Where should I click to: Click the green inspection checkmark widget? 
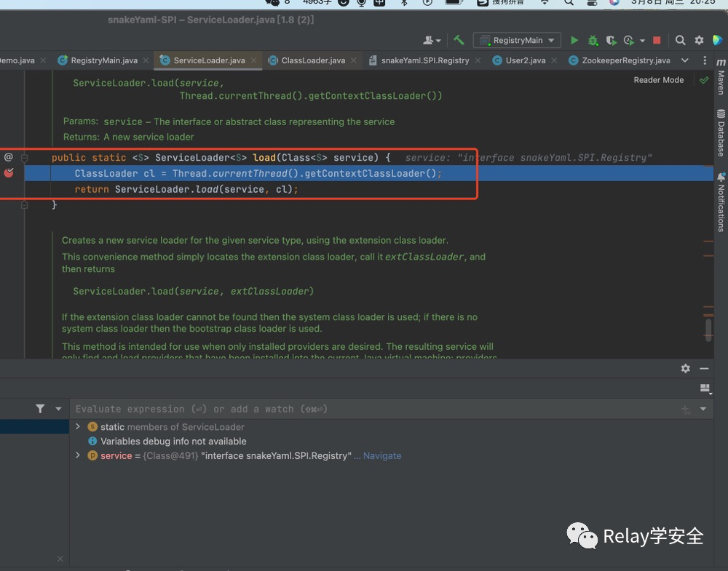(x=704, y=80)
